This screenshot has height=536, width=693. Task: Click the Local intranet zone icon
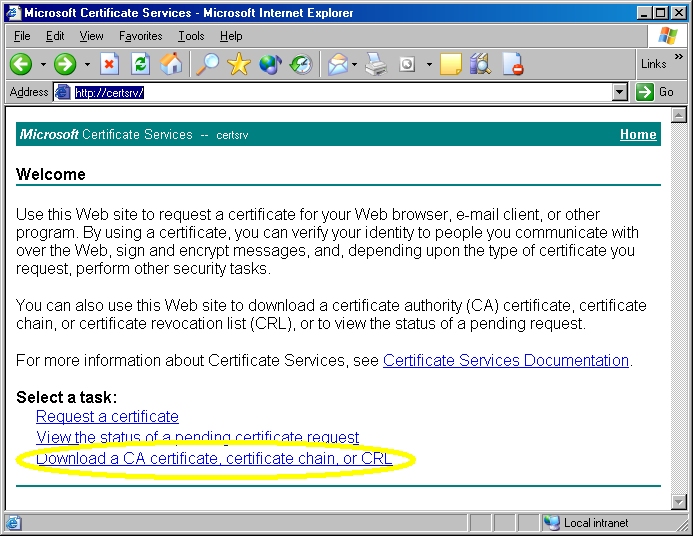(551, 523)
